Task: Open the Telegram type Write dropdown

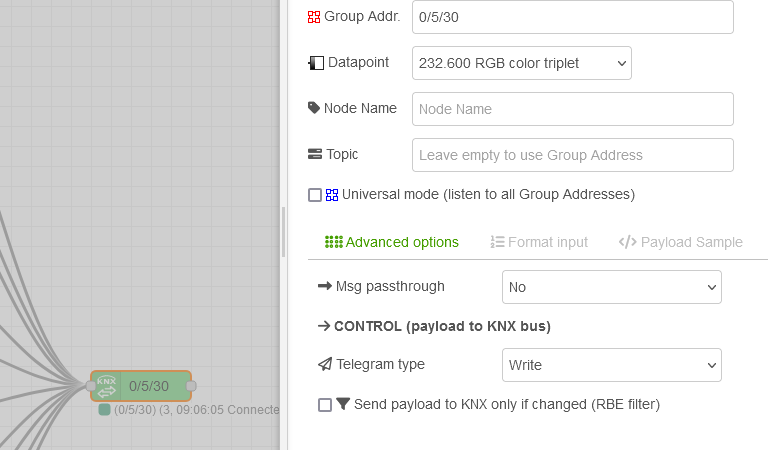Action: (611, 365)
